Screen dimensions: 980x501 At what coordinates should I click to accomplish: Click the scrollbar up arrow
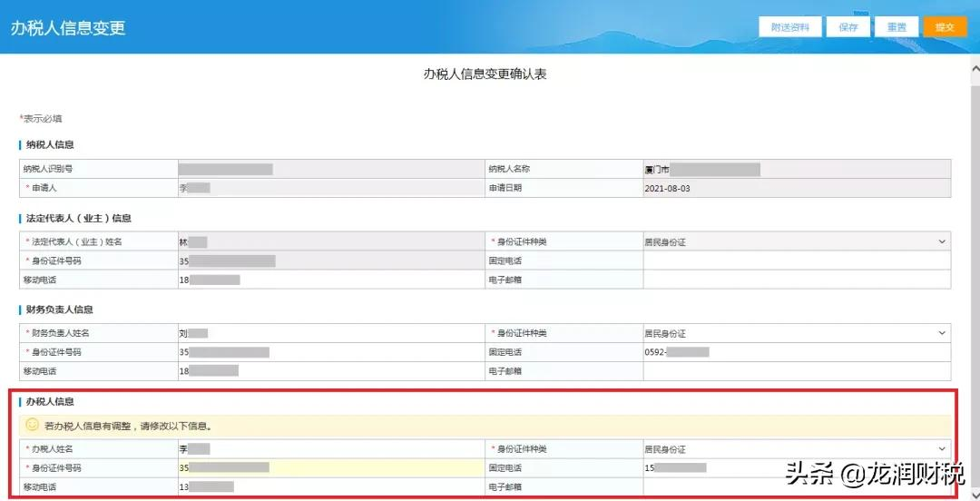click(x=975, y=67)
